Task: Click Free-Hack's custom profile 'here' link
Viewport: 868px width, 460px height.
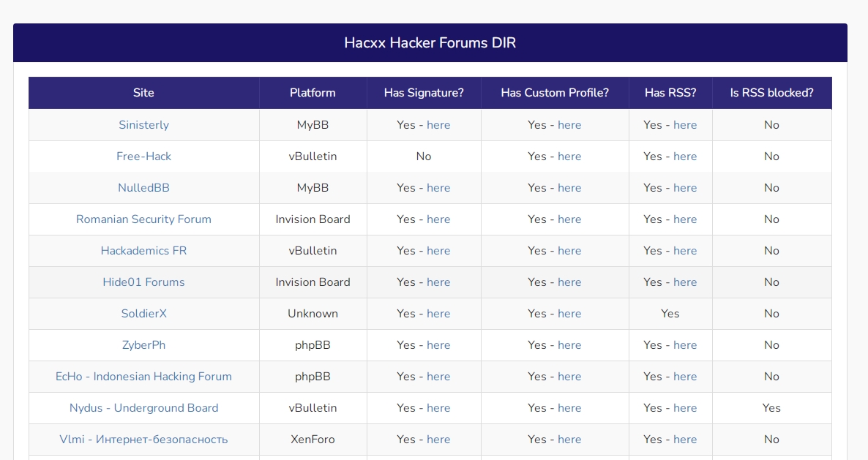Action: tap(569, 157)
